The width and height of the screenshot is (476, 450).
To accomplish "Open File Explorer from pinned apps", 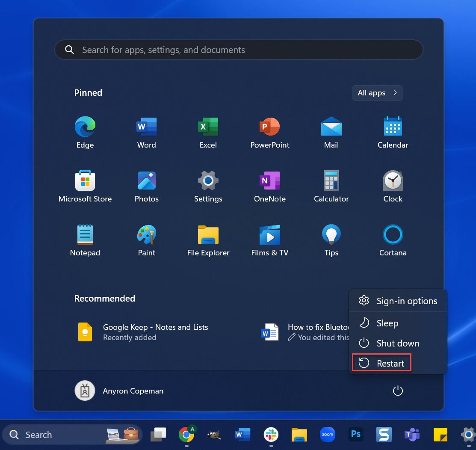I will click(x=208, y=240).
